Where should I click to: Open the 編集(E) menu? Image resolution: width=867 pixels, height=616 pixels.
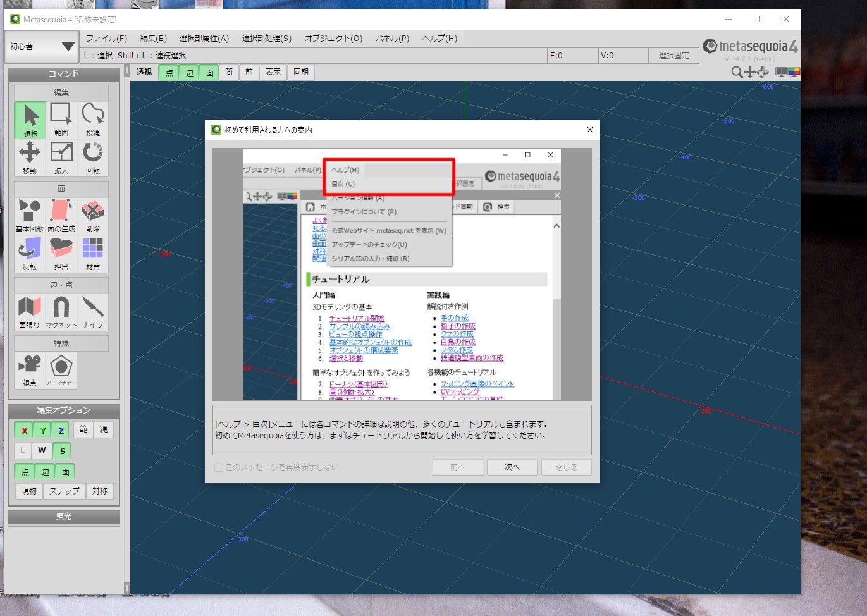pyautogui.click(x=154, y=39)
